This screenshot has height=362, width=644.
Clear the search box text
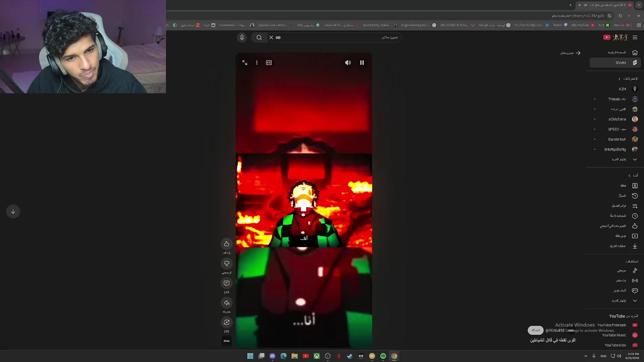tap(271, 37)
